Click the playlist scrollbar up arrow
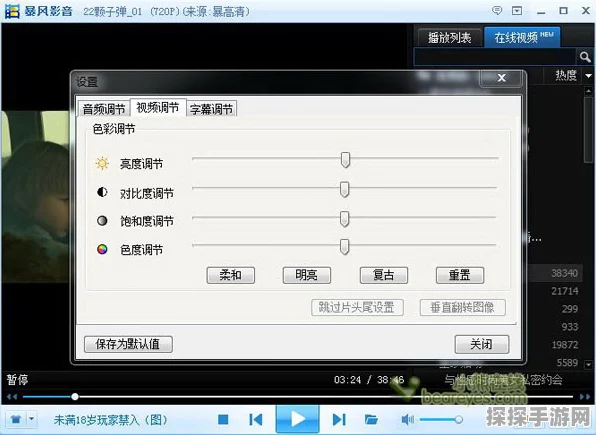The height and width of the screenshot is (435, 596). [588, 91]
